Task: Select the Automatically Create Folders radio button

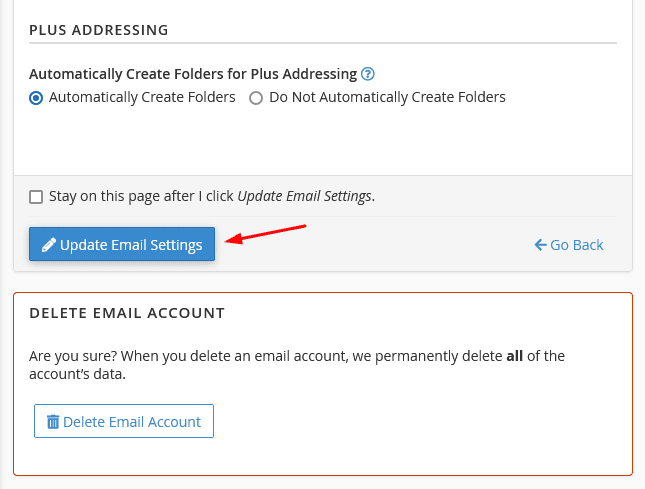Action: click(36, 98)
